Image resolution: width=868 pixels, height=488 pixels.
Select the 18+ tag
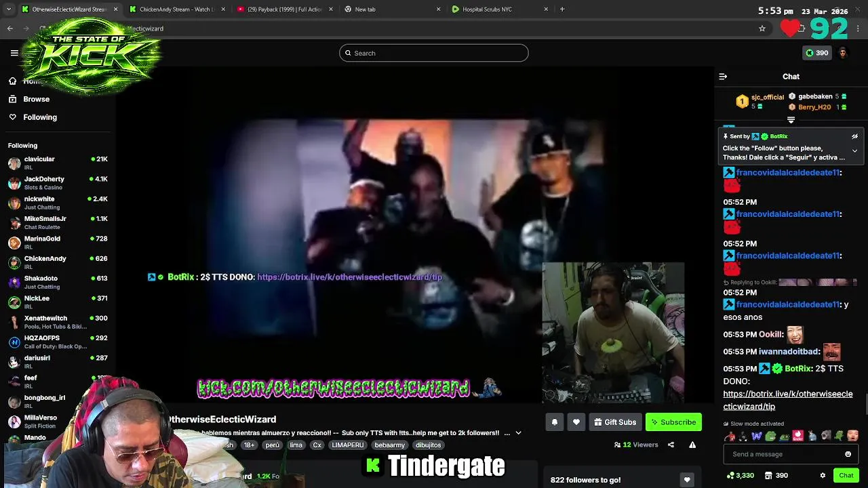coord(249,445)
